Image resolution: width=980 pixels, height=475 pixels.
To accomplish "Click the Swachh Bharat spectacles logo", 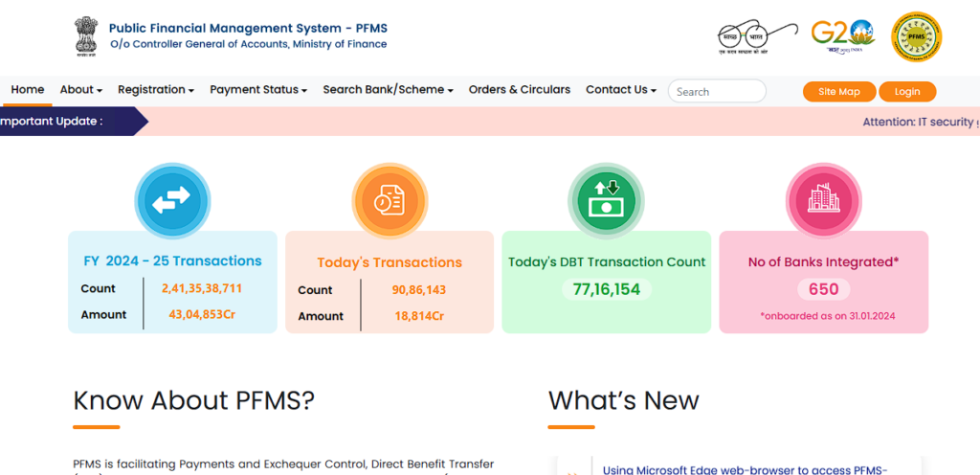I will coord(758,37).
